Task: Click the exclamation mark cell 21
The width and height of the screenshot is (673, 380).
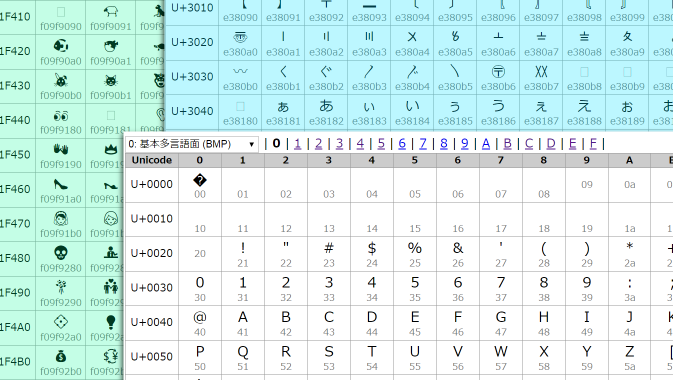Action: pyautogui.click(x=243, y=254)
